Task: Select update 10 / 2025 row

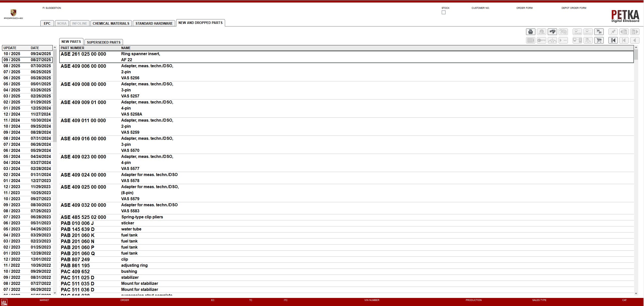Action: tap(27, 54)
